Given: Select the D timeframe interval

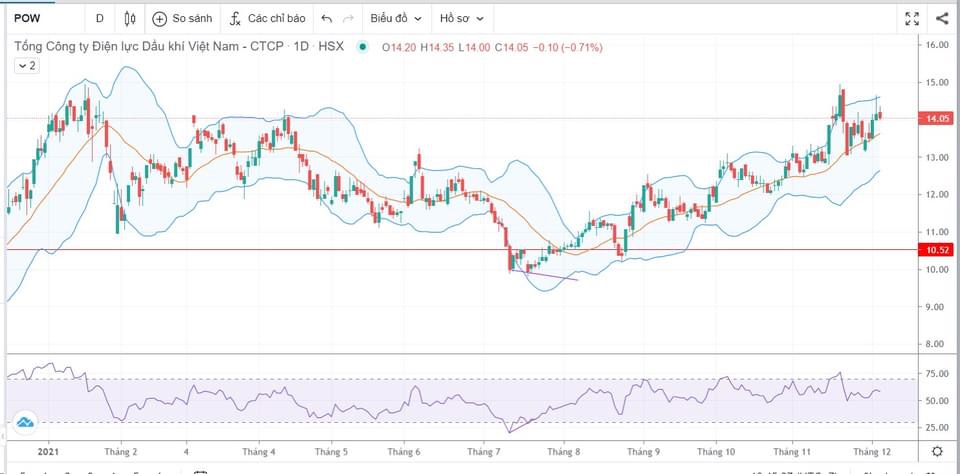Looking at the screenshot, I should (99, 18).
